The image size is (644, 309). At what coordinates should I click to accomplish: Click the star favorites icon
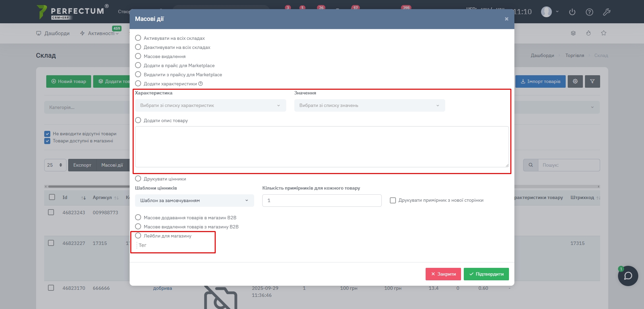click(603, 33)
